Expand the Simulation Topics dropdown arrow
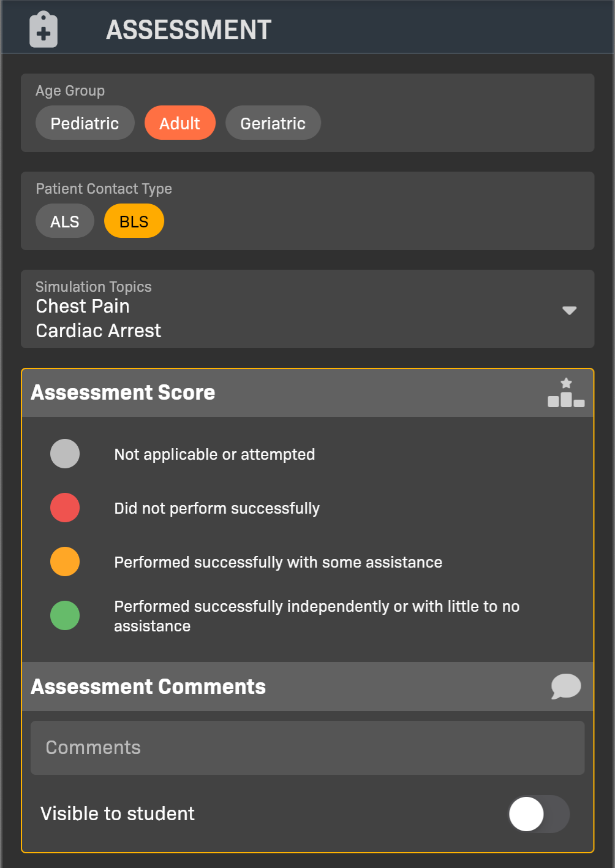 pyautogui.click(x=569, y=310)
